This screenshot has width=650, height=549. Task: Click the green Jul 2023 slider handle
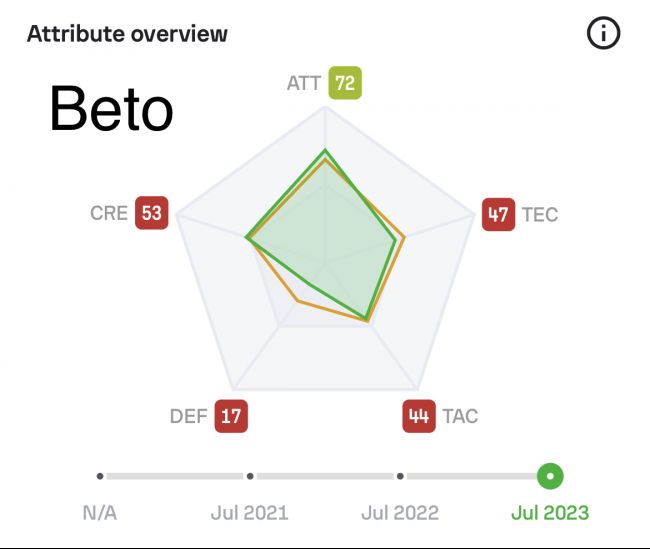550,476
